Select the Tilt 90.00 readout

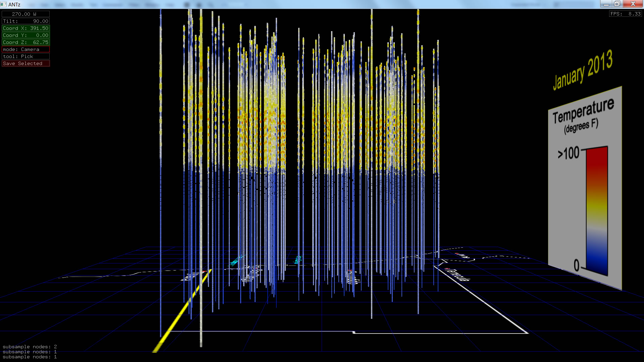pyautogui.click(x=25, y=21)
